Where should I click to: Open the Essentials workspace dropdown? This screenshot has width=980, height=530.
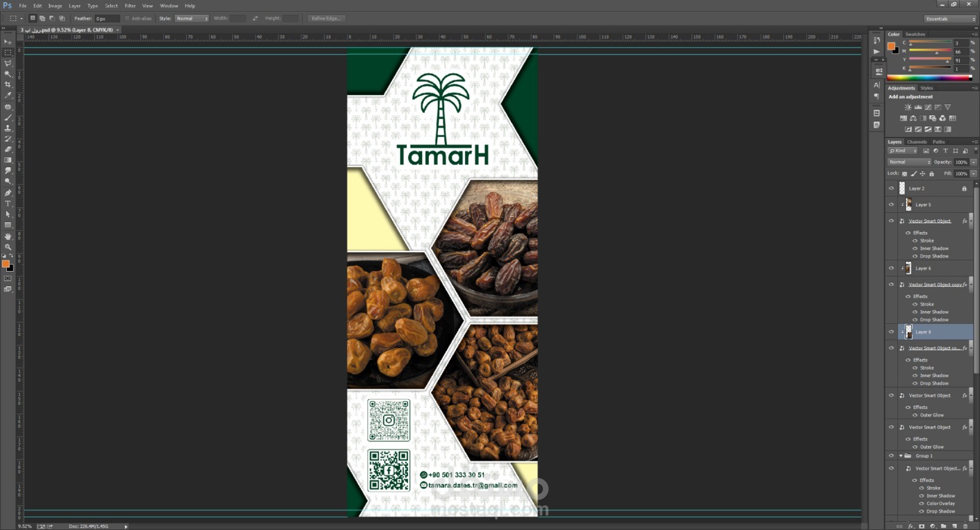click(950, 19)
